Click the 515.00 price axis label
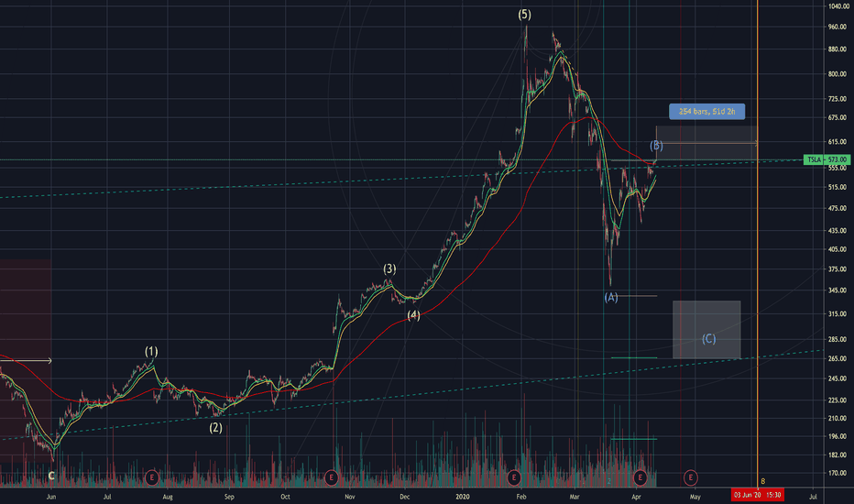 [838, 187]
